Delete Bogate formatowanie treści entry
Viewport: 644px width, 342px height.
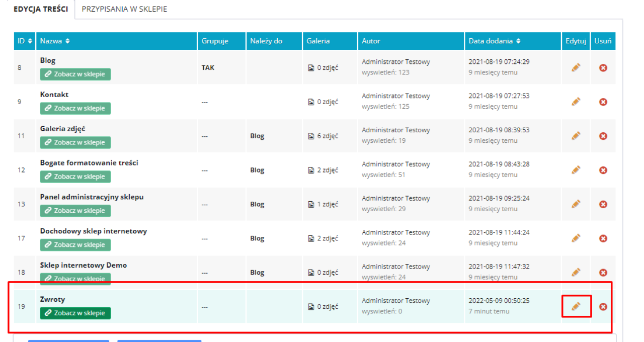click(x=603, y=170)
